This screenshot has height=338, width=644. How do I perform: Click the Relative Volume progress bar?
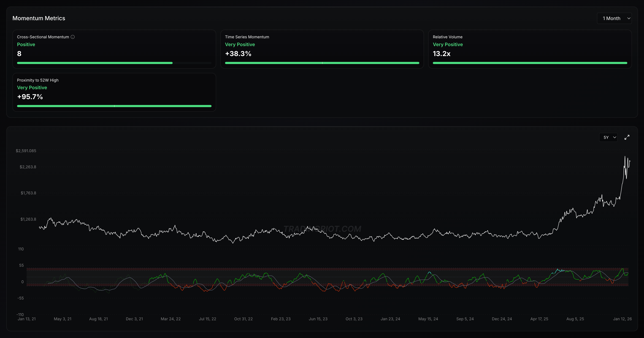pyautogui.click(x=530, y=63)
